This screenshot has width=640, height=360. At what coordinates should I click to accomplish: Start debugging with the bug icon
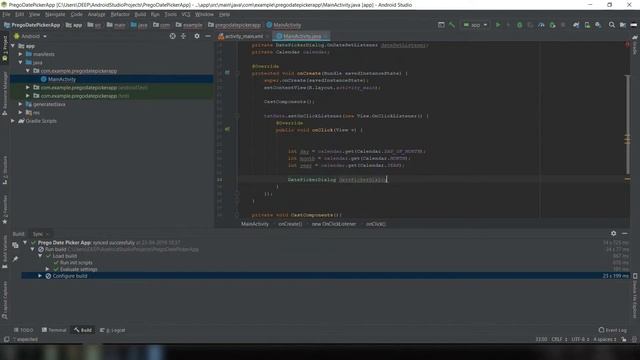tap(519, 25)
